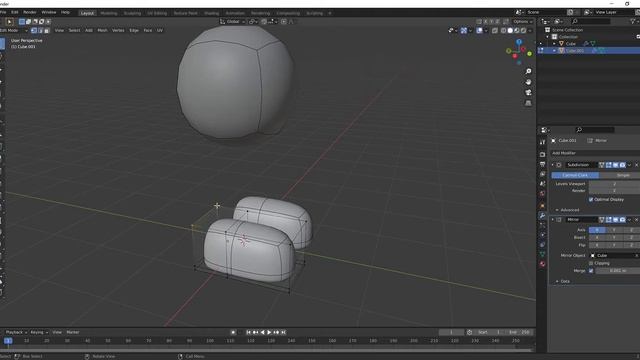Open the Output properties tab icon
Viewport: 640px width, 360px height.
(542, 164)
